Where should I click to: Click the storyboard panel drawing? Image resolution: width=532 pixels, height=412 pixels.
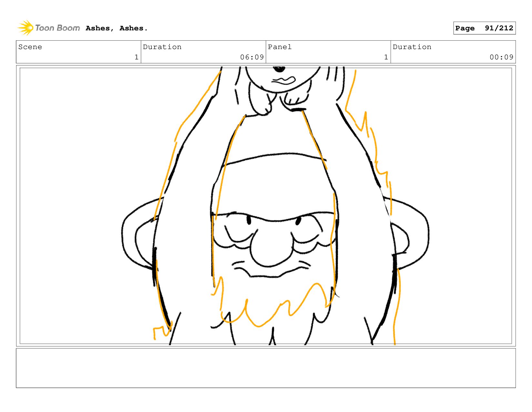point(266,206)
